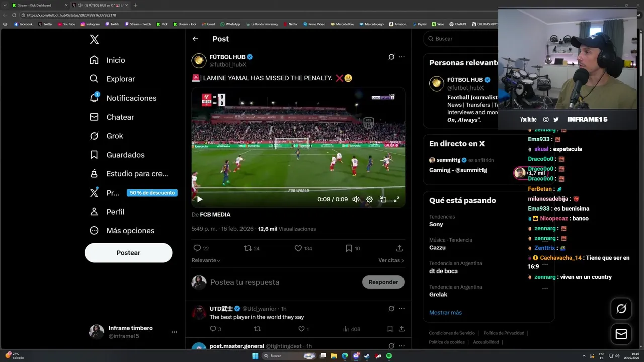644x362 pixels.
Task: Open Explorar in the sidebar
Action: (112, 79)
